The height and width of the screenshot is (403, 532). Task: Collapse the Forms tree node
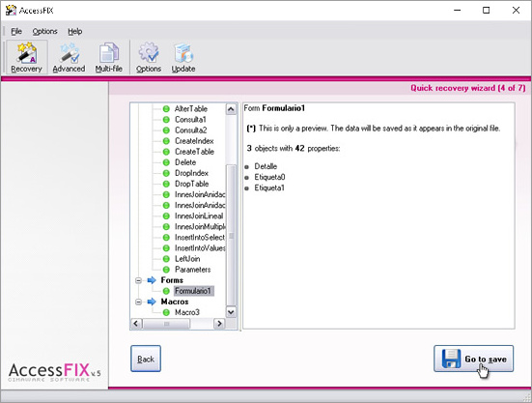point(138,280)
